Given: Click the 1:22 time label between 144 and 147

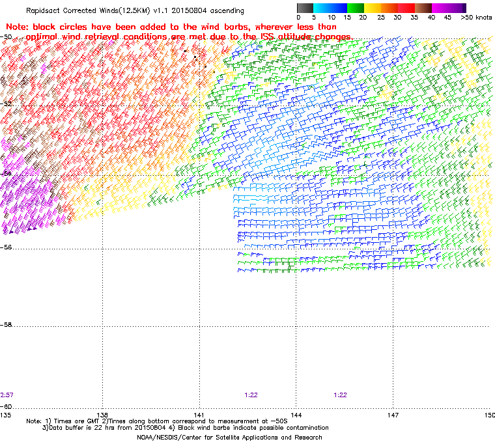Looking at the screenshot, I should click(340, 395).
